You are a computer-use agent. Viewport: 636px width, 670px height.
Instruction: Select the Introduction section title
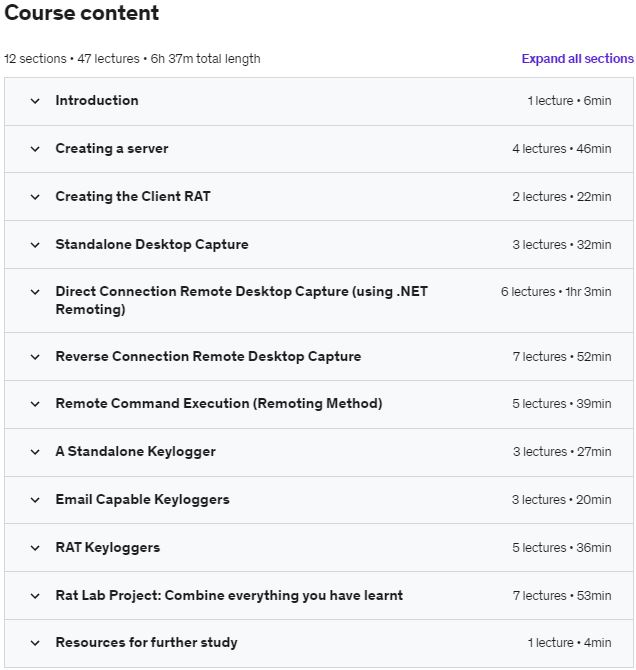(97, 101)
